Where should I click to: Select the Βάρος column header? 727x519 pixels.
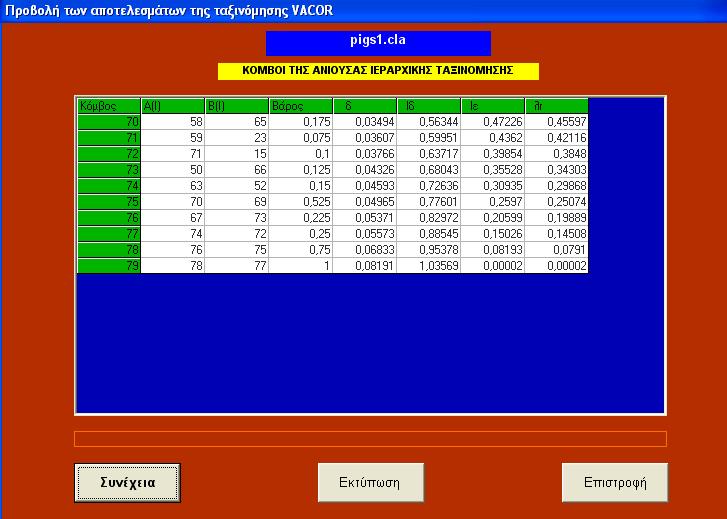click(300, 106)
